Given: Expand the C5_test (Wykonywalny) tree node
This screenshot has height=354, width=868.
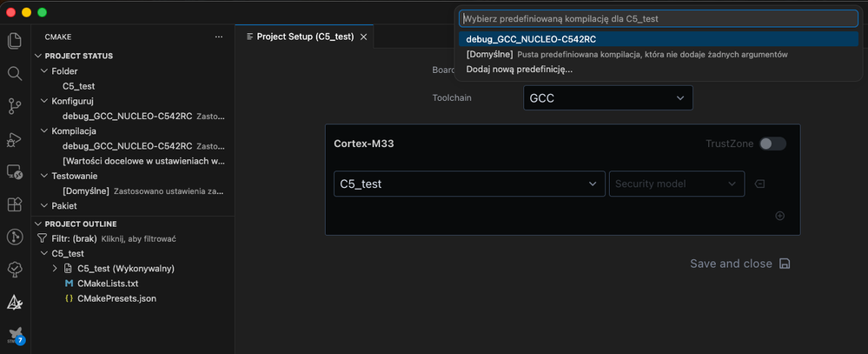Looking at the screenshot, I should [54, 269].
